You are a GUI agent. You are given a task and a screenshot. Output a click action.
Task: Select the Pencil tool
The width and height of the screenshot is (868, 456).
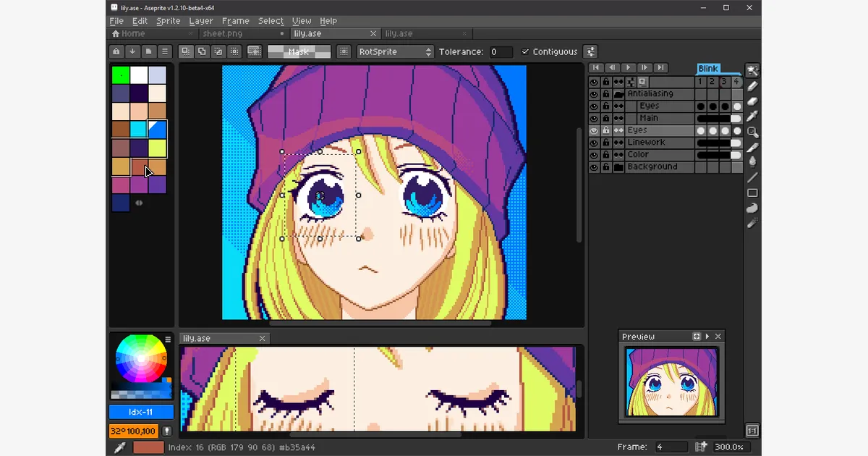point(752,86)
